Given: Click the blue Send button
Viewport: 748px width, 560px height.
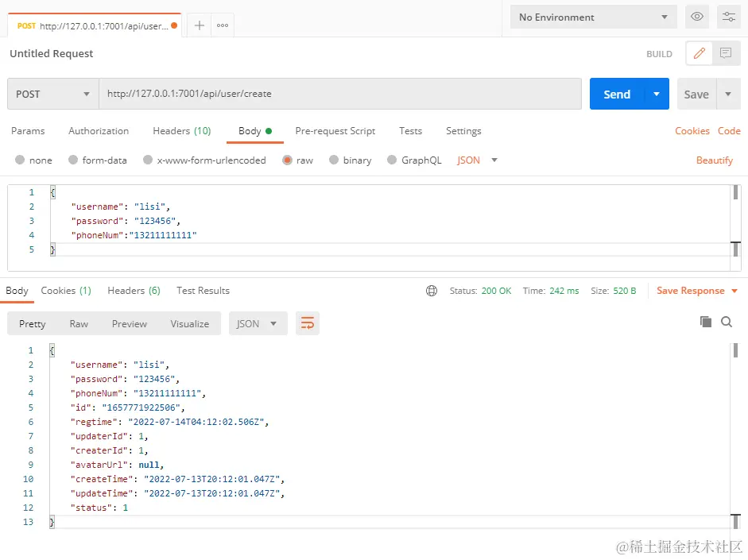Looking at the screenshot, I should coord(617,94).
